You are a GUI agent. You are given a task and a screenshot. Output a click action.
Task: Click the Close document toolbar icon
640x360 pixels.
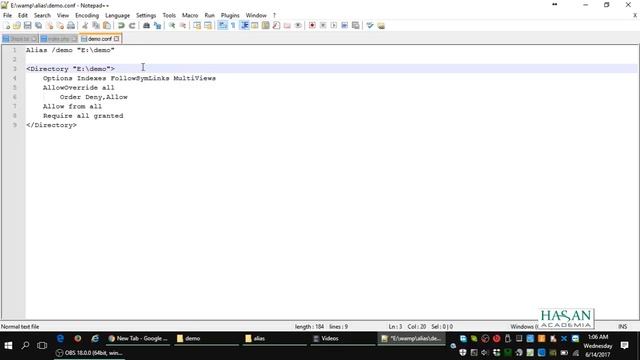pyautogui.click(x=49, y=26)
